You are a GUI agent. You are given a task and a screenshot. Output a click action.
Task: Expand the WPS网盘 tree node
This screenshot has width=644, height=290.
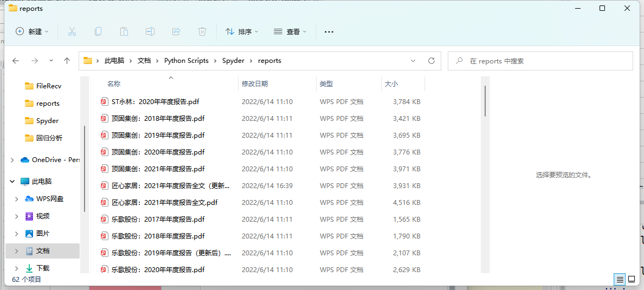16,199
